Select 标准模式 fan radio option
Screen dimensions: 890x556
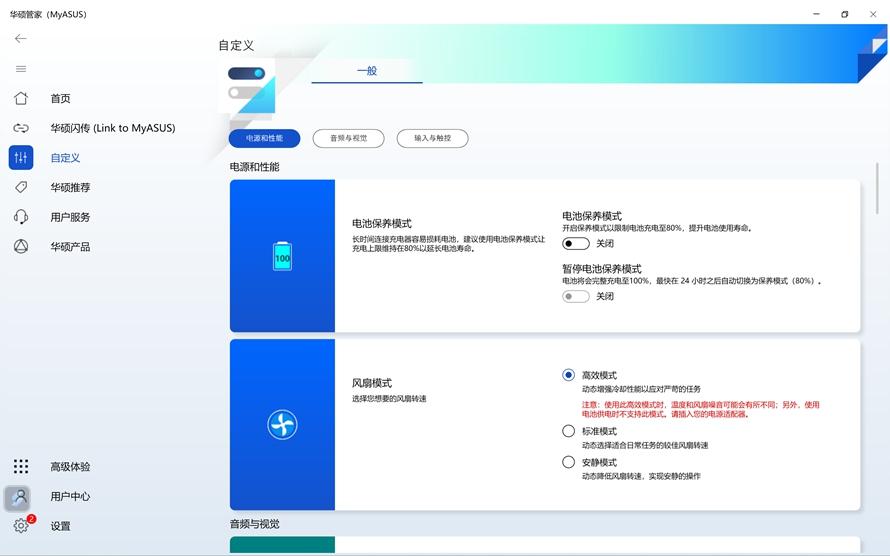(568, 431)
